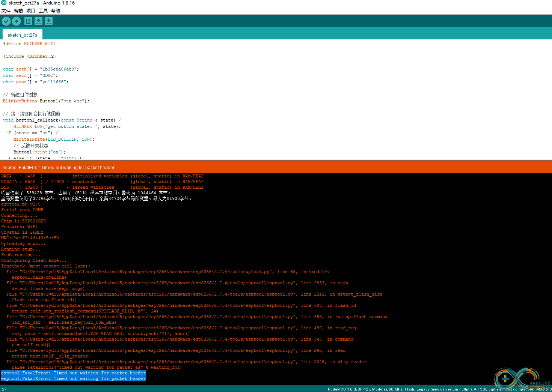Click the #define BLINKER_WIFI line

tap(29, 44)
